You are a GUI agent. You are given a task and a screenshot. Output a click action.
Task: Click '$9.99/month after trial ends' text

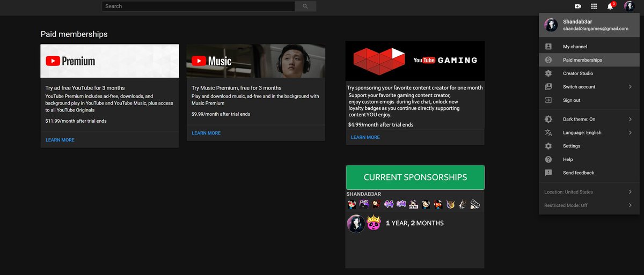[x=221, y=114]
